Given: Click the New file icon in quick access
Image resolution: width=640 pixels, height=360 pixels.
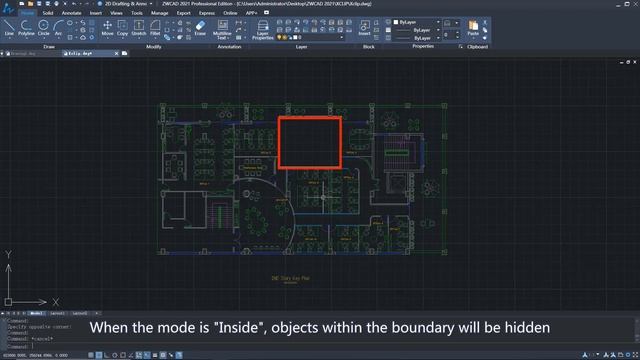Looking at the screenshot, I should click(21, 4).
